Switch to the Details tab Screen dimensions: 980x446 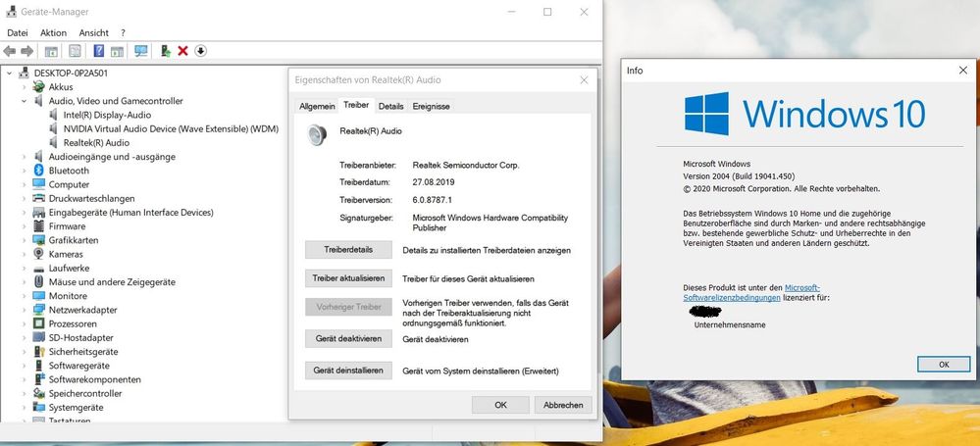(x=390, y=106)
